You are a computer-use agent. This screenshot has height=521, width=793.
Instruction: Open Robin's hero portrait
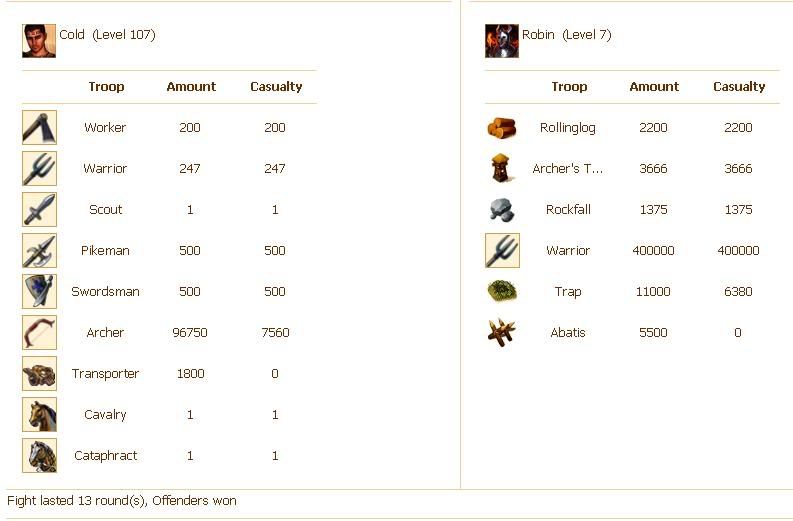tap(502, 41)
